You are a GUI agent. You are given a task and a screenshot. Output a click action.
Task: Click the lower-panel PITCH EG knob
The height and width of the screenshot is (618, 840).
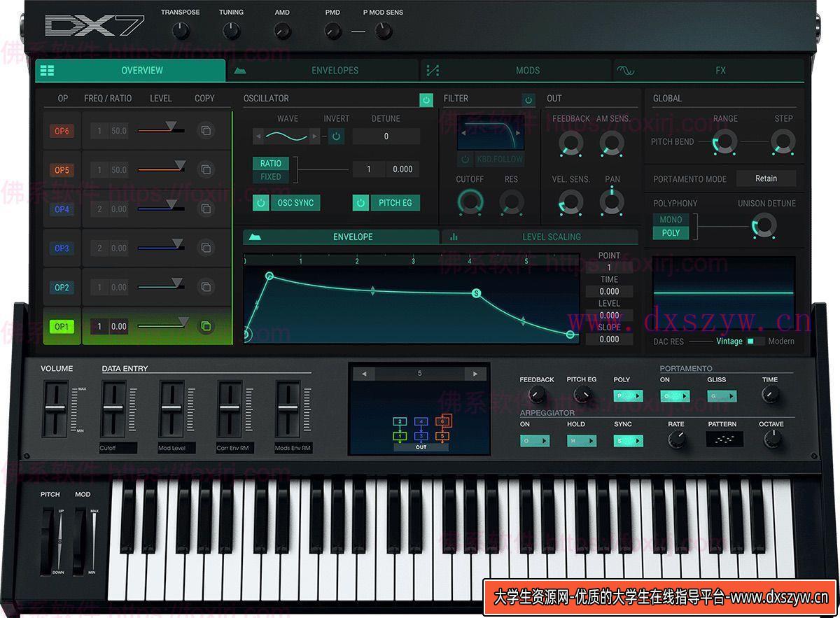[582, 395]
